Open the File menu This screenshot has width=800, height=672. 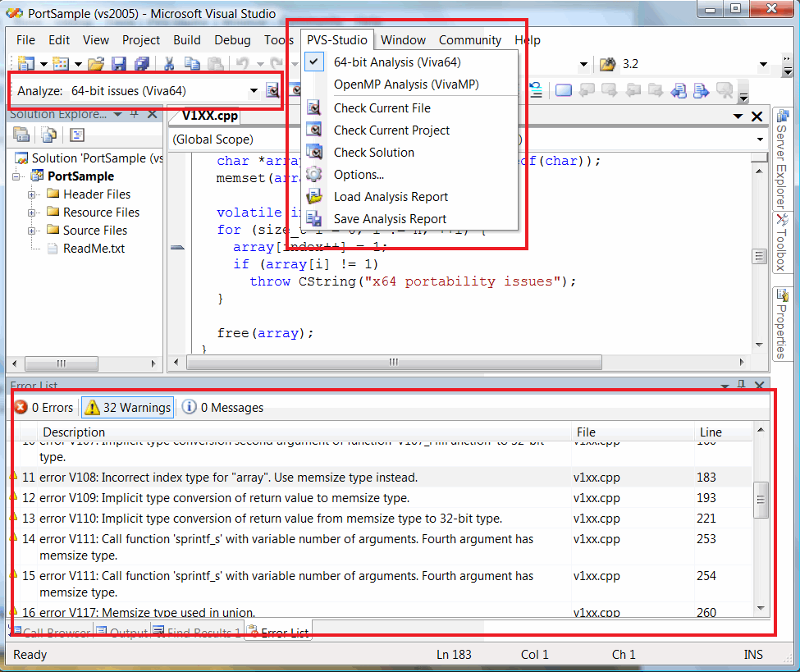25,40
